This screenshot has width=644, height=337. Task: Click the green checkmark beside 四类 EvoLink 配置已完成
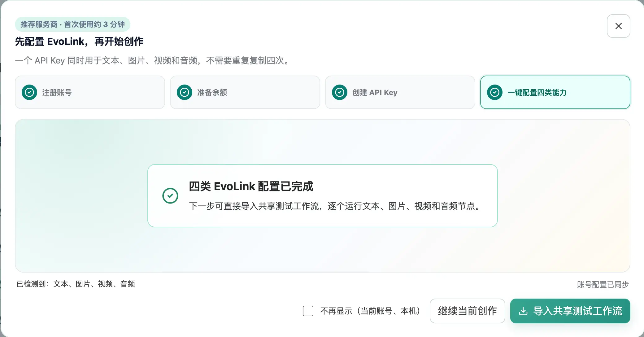(170, 196)
